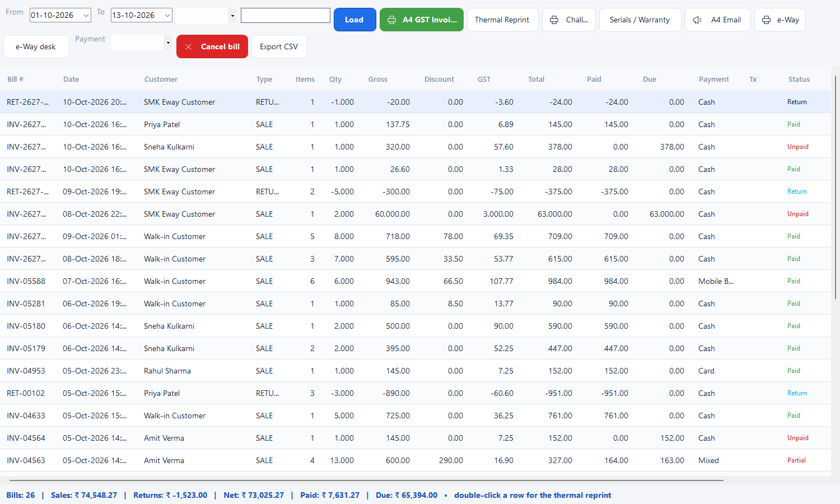Viewport: 840px width, 504px height.
Task: Click the Load button
Action: 354,20
